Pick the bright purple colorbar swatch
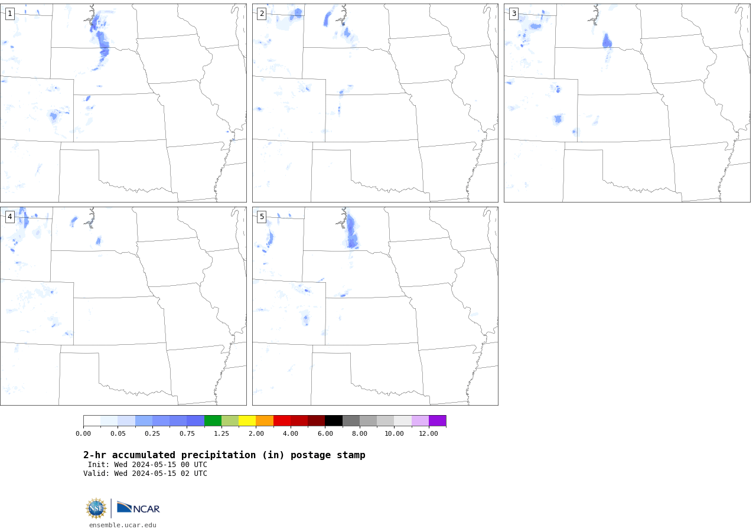This screenshot has height=532, width=756. click(438, 421)
